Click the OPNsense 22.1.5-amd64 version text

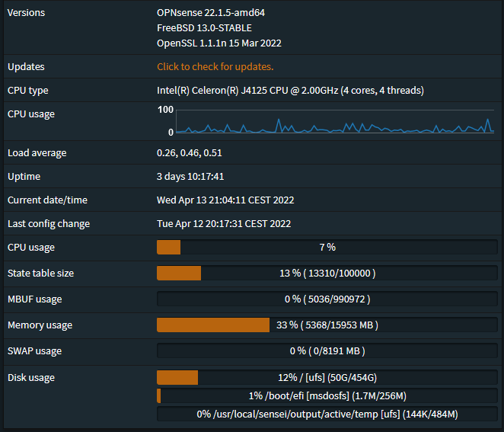click(x=211, y=12)
